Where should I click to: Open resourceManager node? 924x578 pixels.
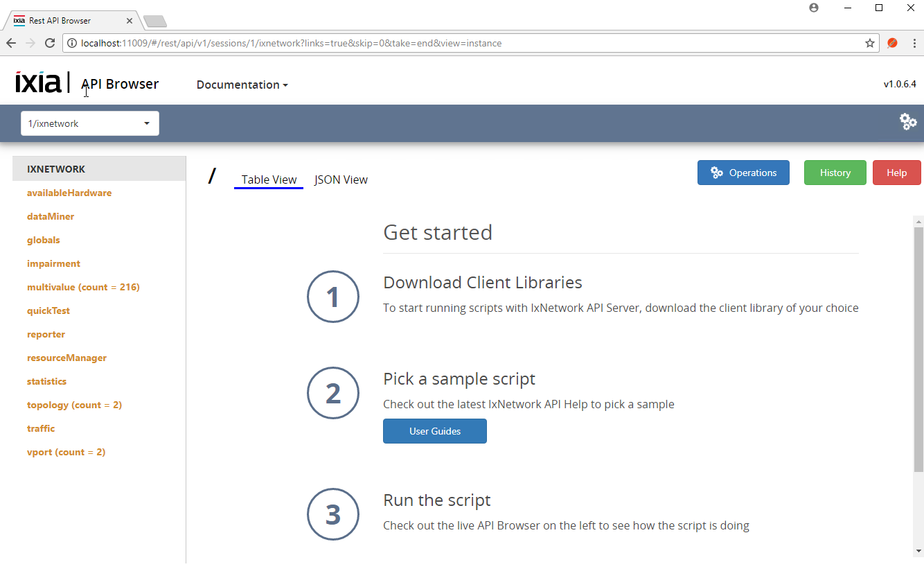(x=66, y=358)
